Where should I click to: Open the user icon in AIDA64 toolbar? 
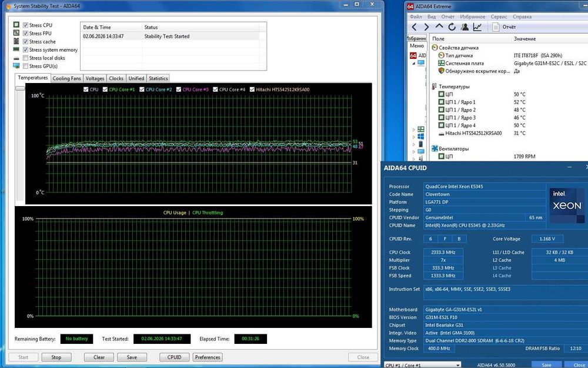pos(465,27)
